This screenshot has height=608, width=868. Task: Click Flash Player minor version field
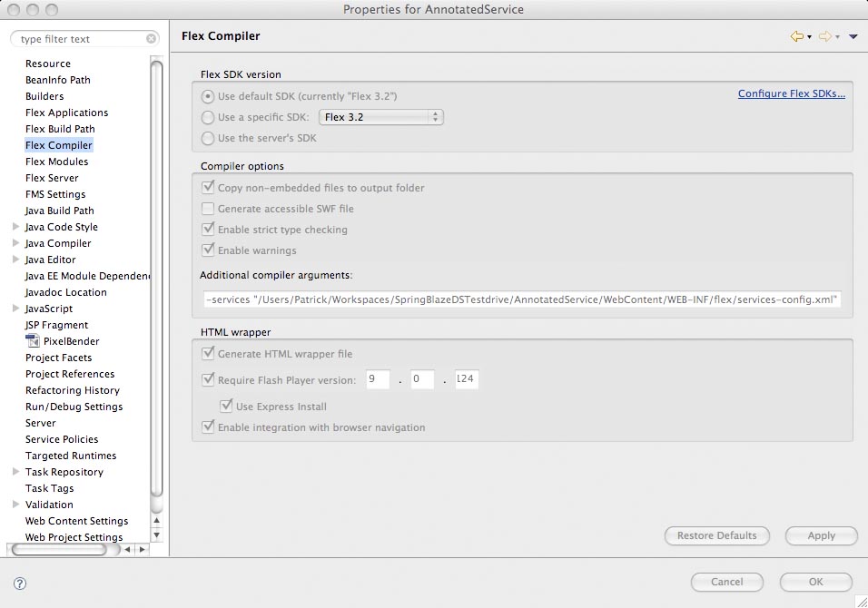(x=422, y=379)
